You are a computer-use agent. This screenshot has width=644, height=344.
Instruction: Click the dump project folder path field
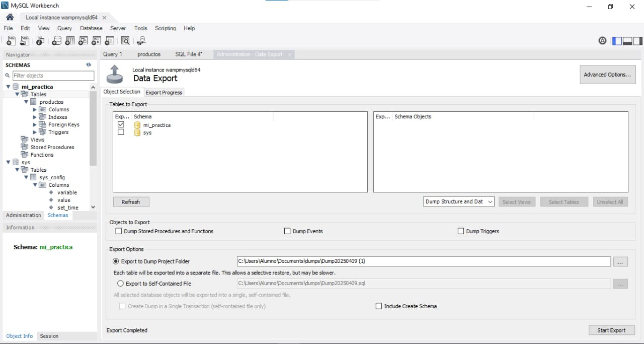(x=424, y=261)
